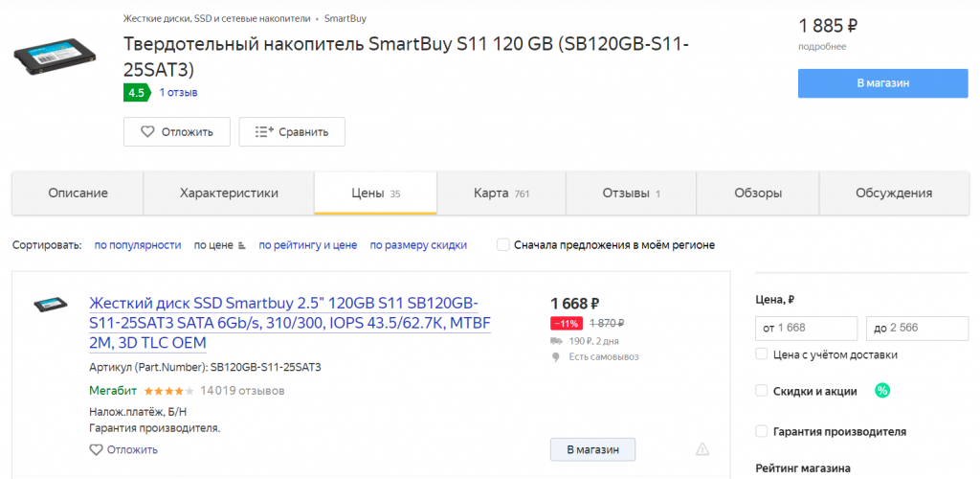Expand подробнее under the 1 885 ₽ price
The image size is (980, 479).
coord(822,46)
